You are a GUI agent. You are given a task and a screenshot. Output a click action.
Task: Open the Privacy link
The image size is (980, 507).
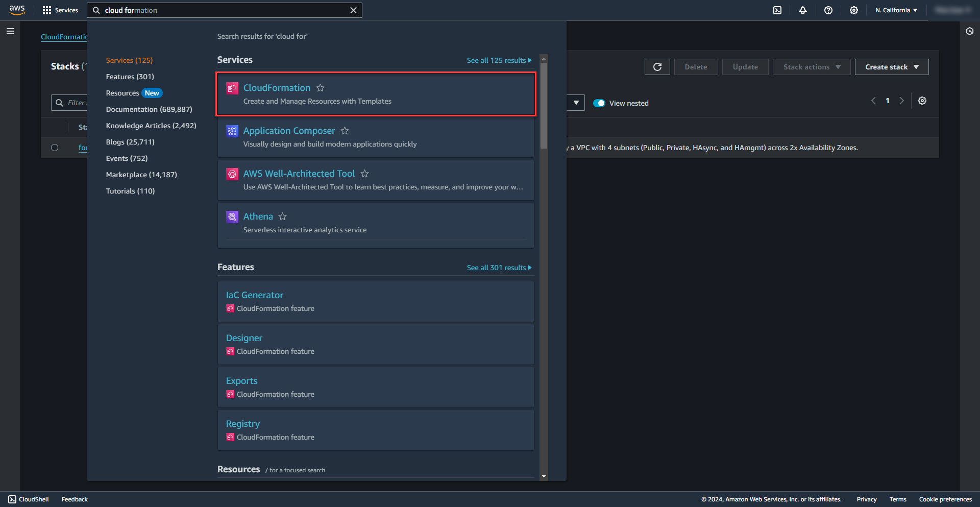coord(866,499)
